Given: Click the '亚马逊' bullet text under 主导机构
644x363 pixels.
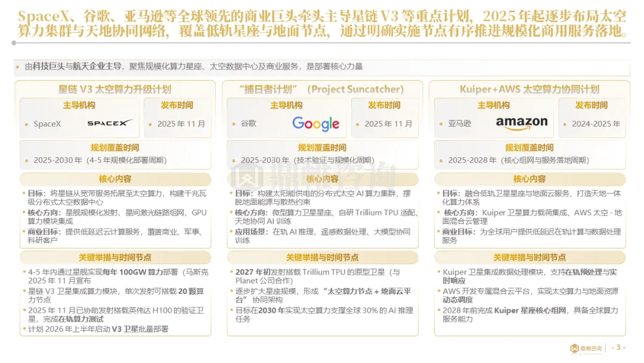Looking at the screenshot, I should pyautogui.click(x=460, y=124).
